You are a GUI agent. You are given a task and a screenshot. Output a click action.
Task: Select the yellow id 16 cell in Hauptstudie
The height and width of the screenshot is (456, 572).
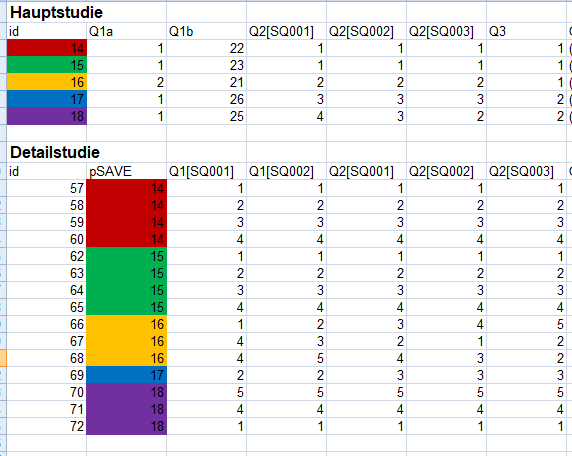tap(47, 82)
